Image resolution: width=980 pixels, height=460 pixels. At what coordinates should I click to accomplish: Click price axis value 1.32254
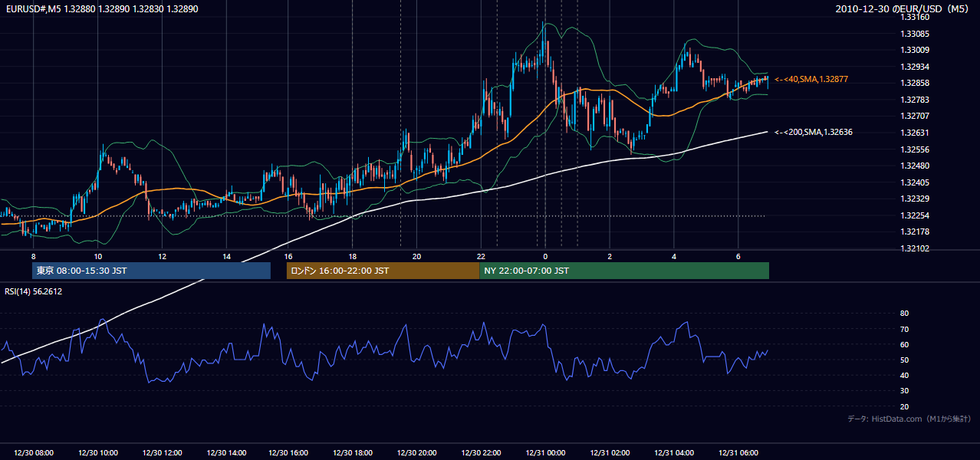click(x=915, y=215)
